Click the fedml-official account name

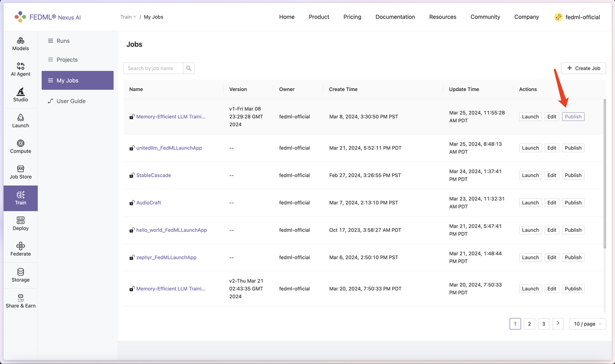tap(583, 17)
